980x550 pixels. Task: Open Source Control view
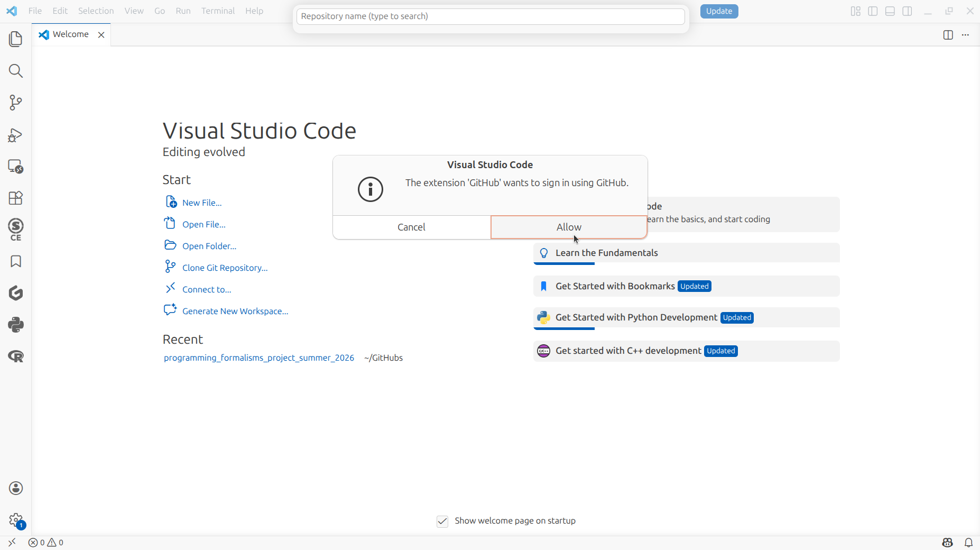[x=16, y=103]
